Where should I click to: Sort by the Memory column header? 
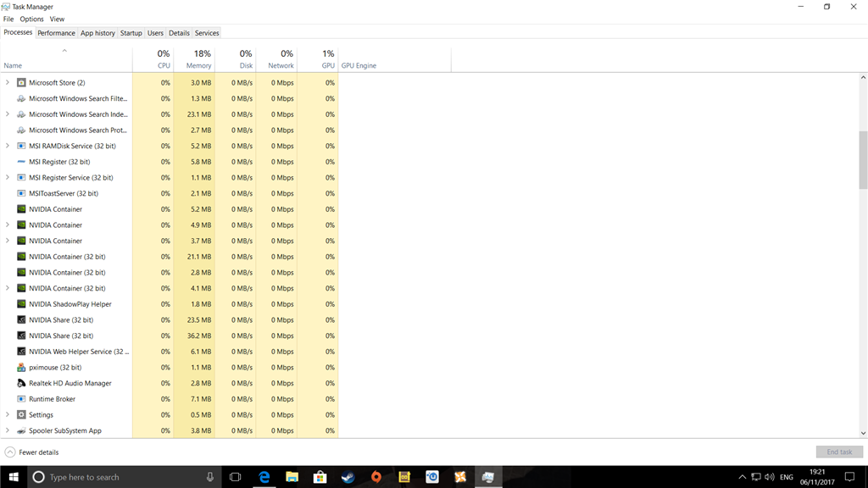194,59
